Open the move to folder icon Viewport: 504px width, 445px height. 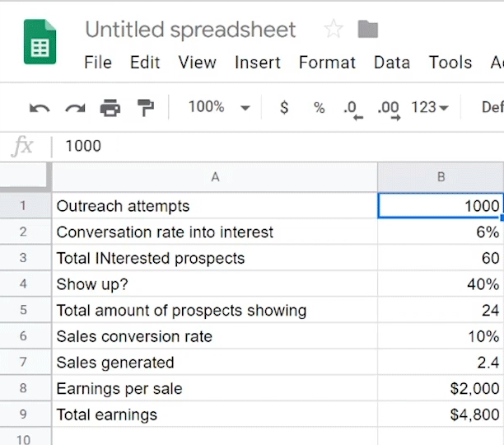(368, 30)
